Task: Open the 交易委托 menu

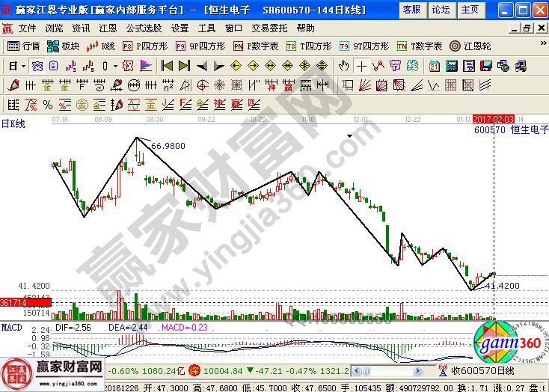Action: click(269, 28)
